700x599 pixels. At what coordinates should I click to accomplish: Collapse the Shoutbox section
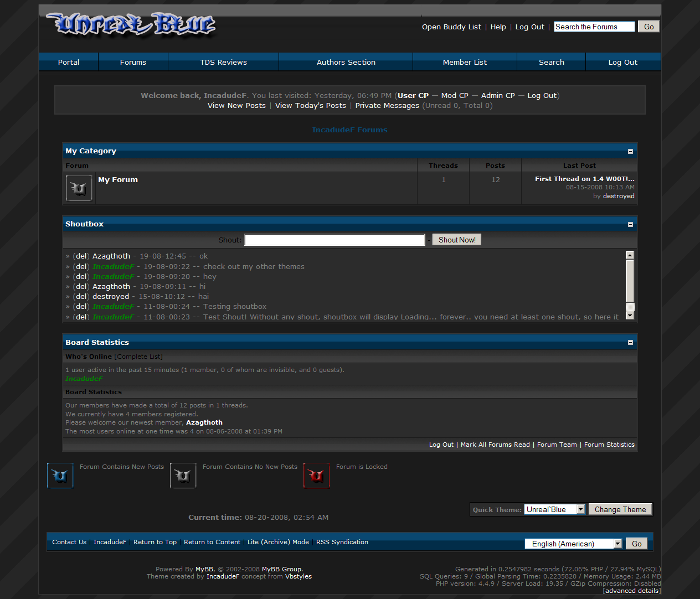(630, 224)
